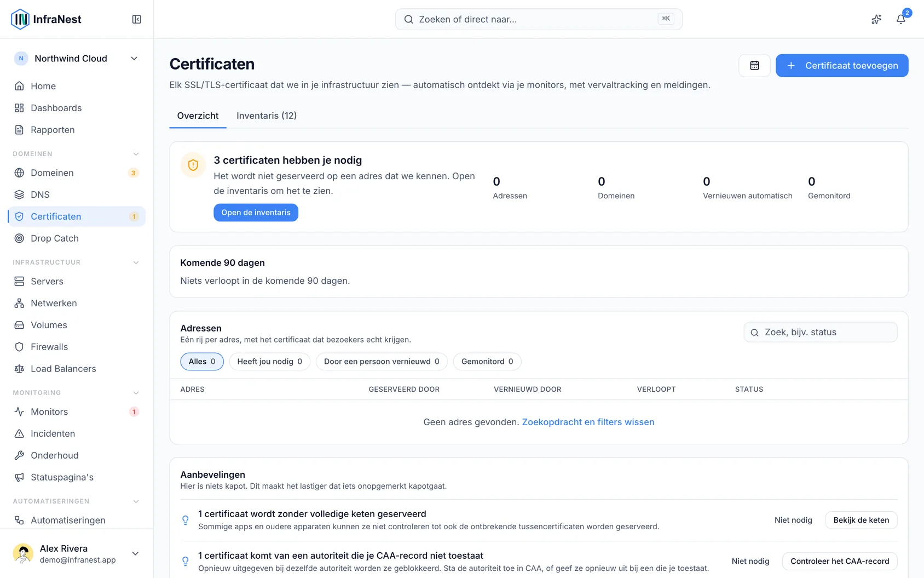This screenshot has height=578, width=924.
Task: Focus the Adressen status search box
Action: (820, 332)
